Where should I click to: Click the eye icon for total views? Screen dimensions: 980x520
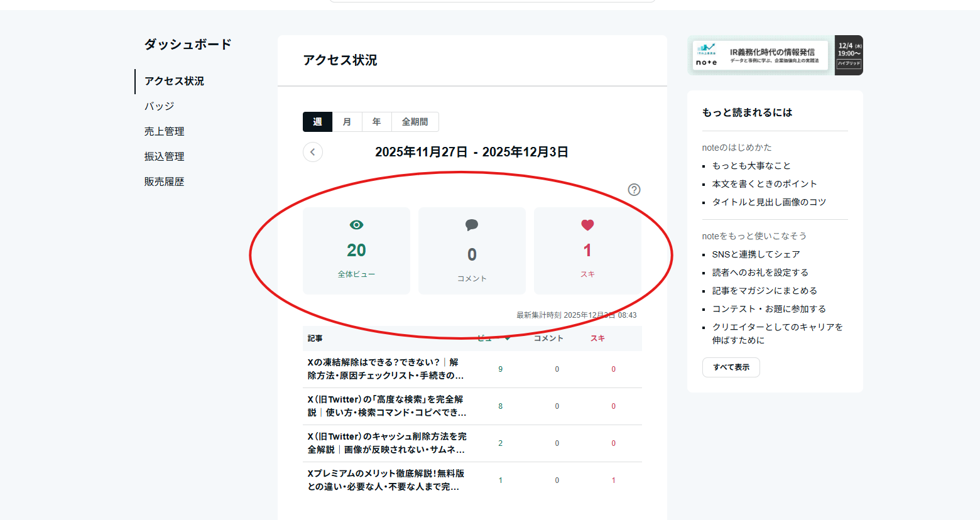click(356, 225)
